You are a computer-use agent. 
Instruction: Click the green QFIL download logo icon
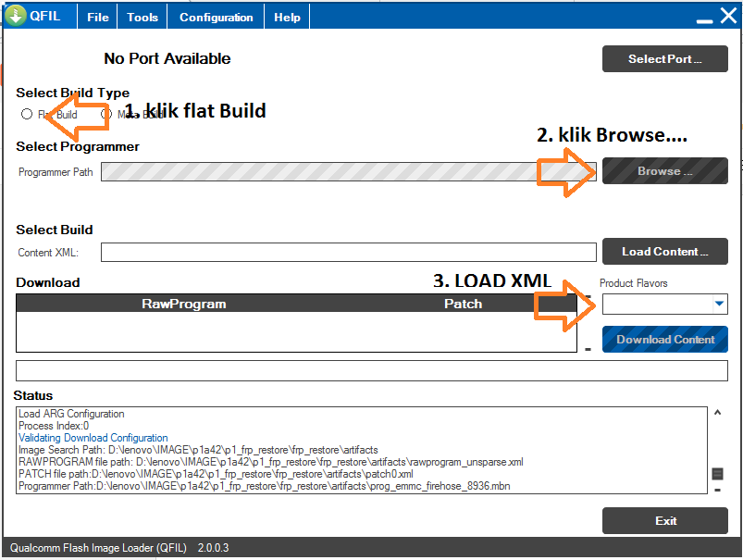[15, 15]
